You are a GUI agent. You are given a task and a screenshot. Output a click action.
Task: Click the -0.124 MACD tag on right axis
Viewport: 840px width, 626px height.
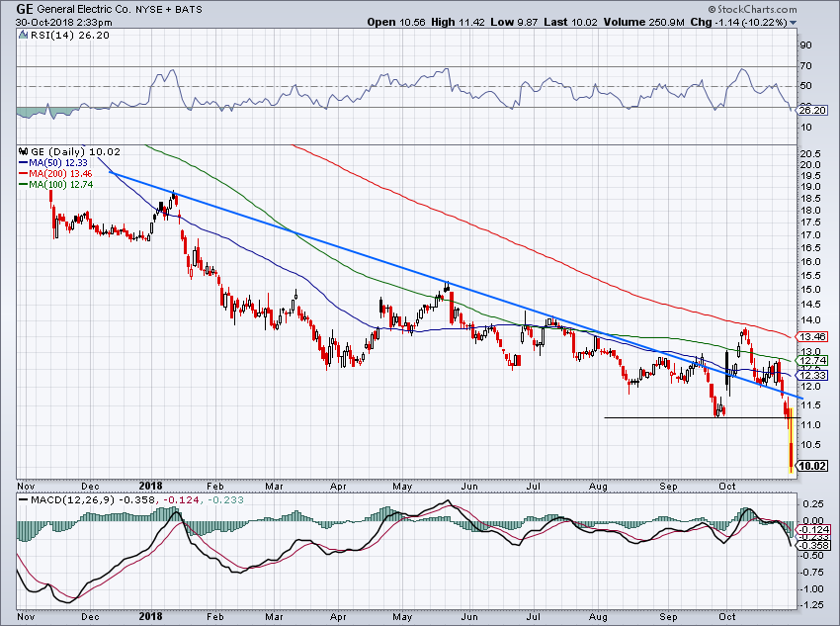point(813,530)
